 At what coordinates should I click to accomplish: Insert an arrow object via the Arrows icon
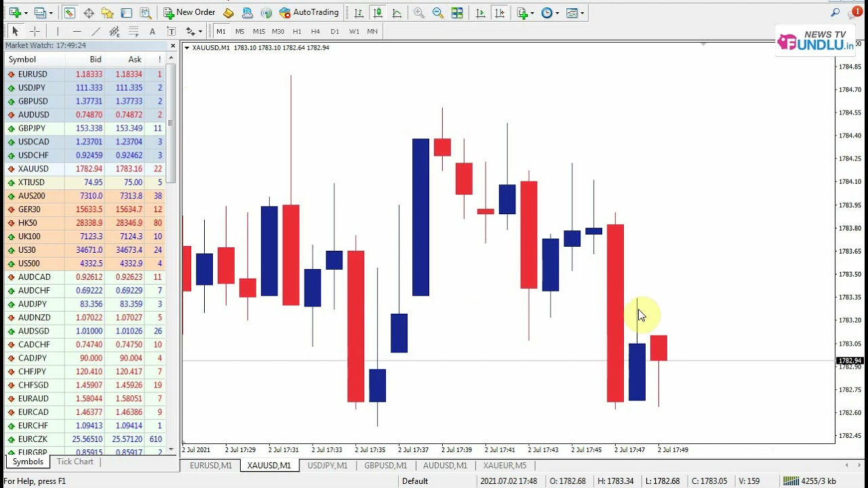[x=191, y=31]
